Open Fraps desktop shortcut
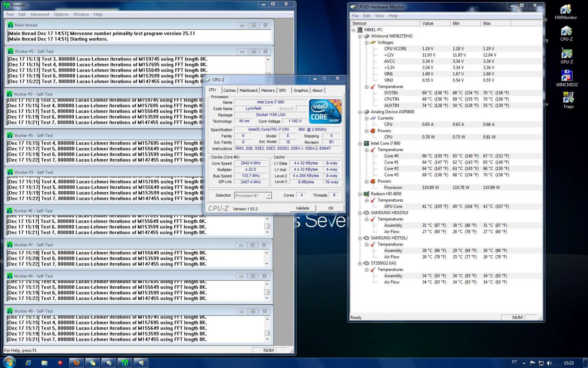 (568, 100)
